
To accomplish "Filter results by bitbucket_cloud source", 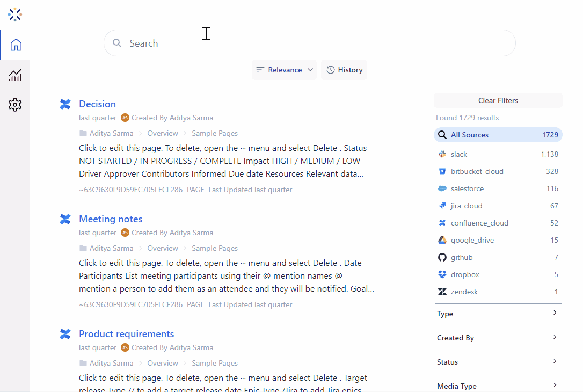I will (498, 171).
